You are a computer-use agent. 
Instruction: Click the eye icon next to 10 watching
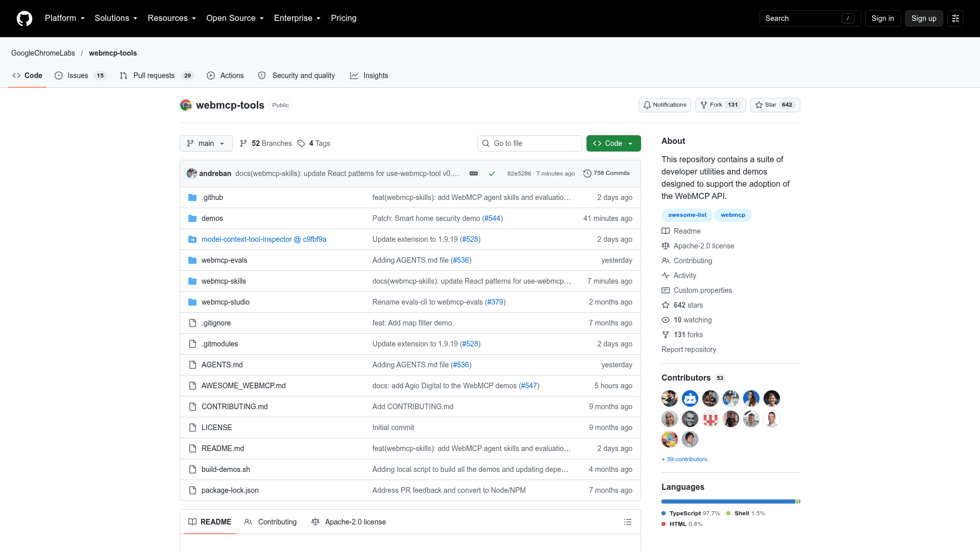(666, 320)
